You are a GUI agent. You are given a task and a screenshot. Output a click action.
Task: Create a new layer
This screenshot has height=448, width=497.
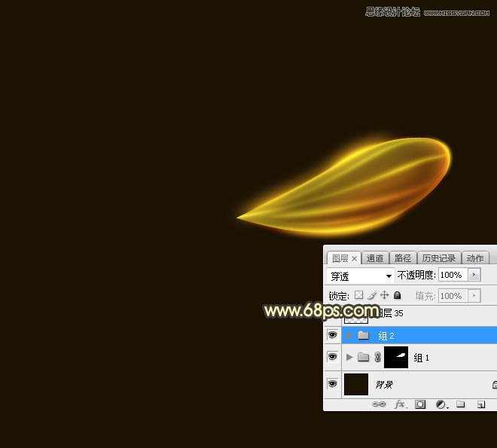481,404
